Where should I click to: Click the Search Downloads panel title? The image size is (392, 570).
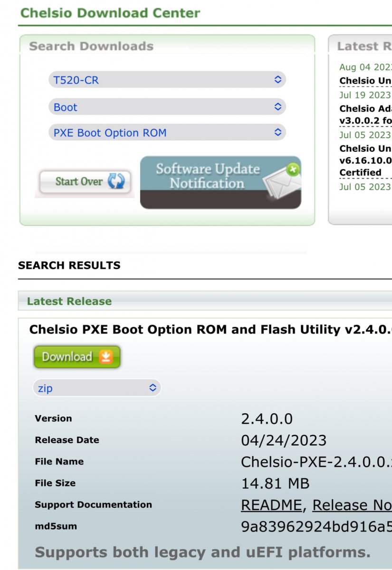pos(91,46)
